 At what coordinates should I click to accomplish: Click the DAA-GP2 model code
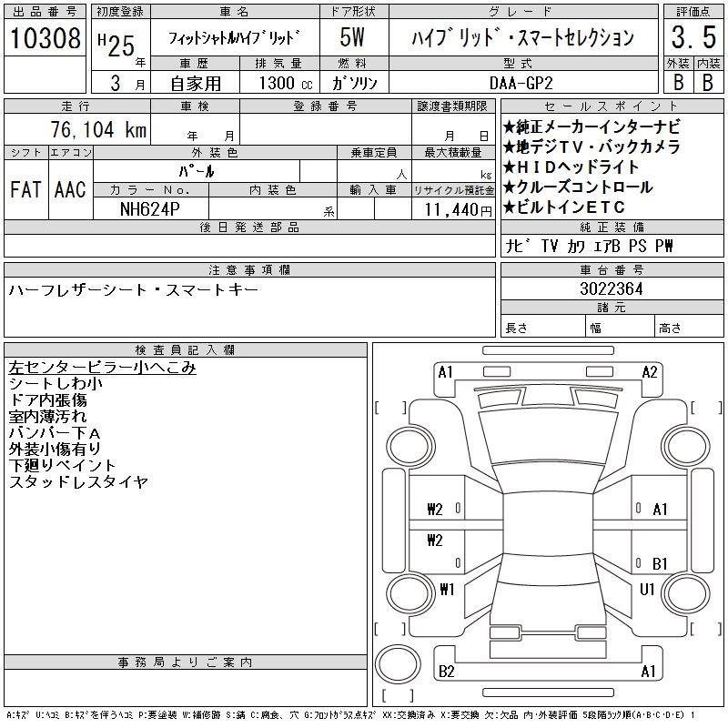521,83
